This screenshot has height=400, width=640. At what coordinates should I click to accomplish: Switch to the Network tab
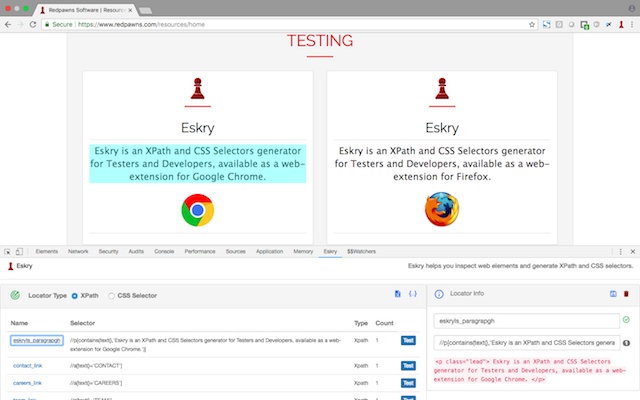pyautogui.click(x=78, y=251)
